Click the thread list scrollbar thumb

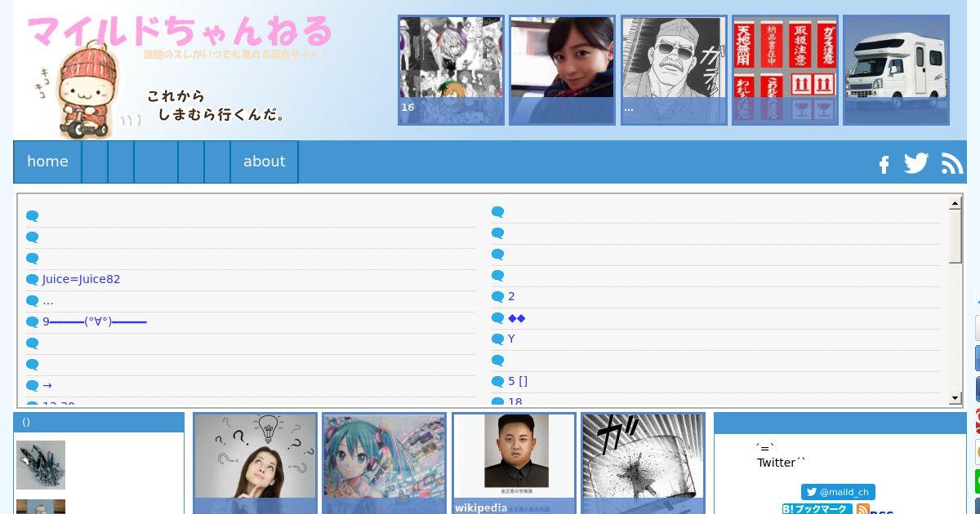955,236
